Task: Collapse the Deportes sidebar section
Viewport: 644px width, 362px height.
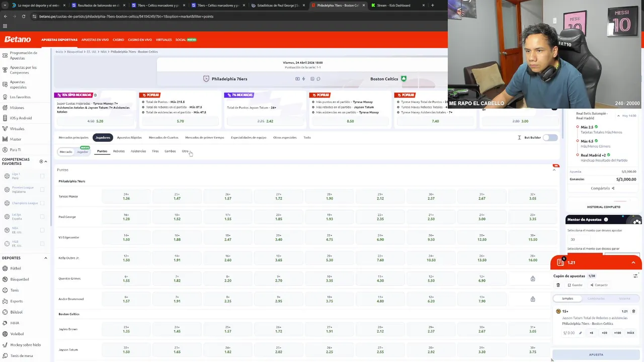Action: click(x=46, y=258)
